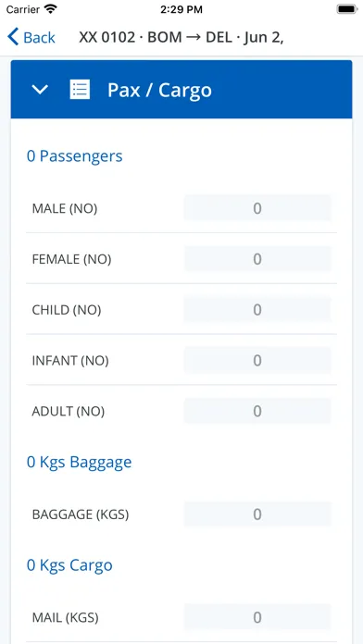The width and height of the screenshot is (363, 644).
Task: Tap the 0 Kgs Cargo heading
Action: tap(69, 565)
